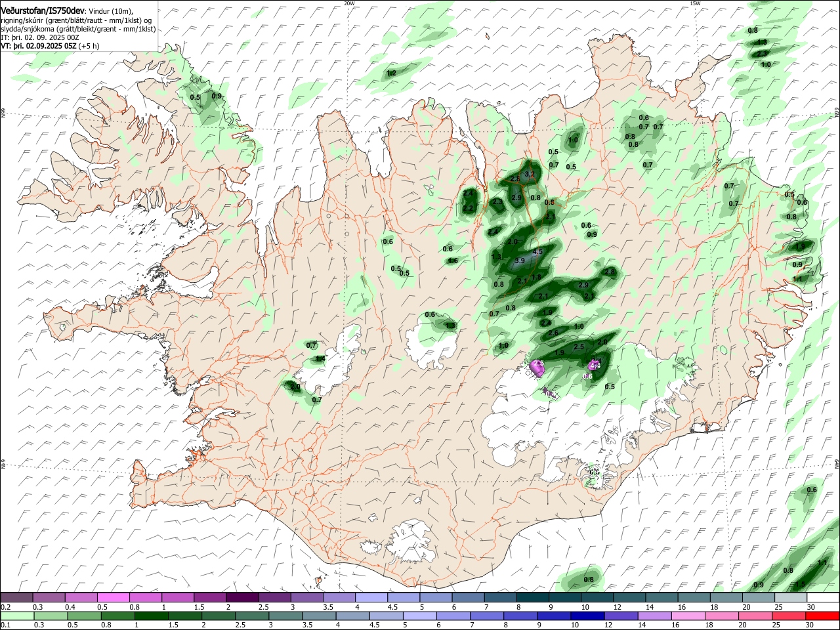
Task: Click the '3.2' precipitation value on the map
Action: [x=531, y=174]
